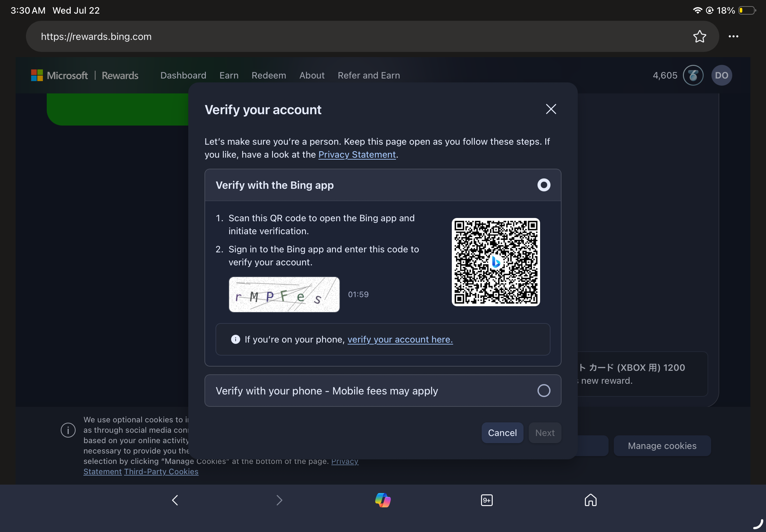
Task: Click the Next button
Action: click(545, 433)
